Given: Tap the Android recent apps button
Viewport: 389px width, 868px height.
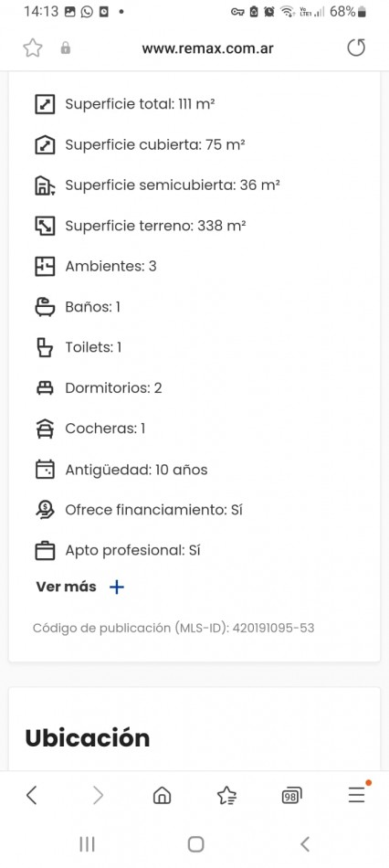Looking at the screenshot, I should (87, 844).
